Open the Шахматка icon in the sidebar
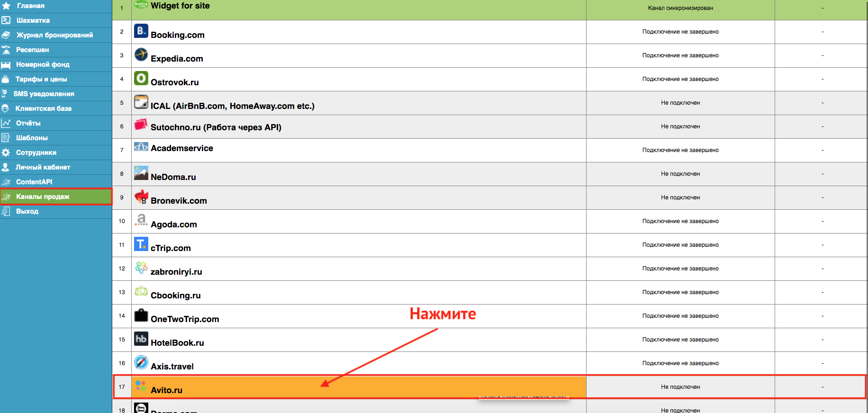 [6, 20]
